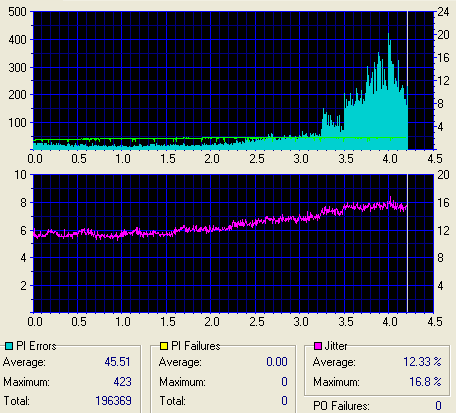Click the Jitter average value 12.33 %

(422, 362)
